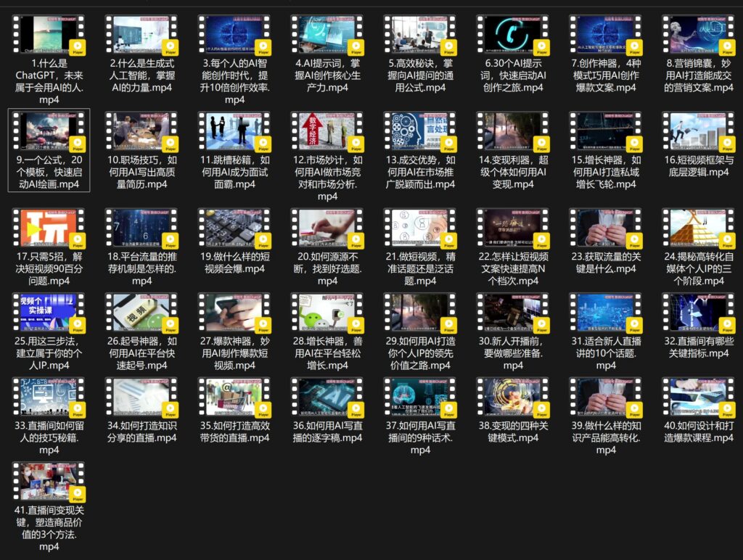Select the 25.用这三步法 video thumbnail
743x560 pixels.
pos(49,313)
